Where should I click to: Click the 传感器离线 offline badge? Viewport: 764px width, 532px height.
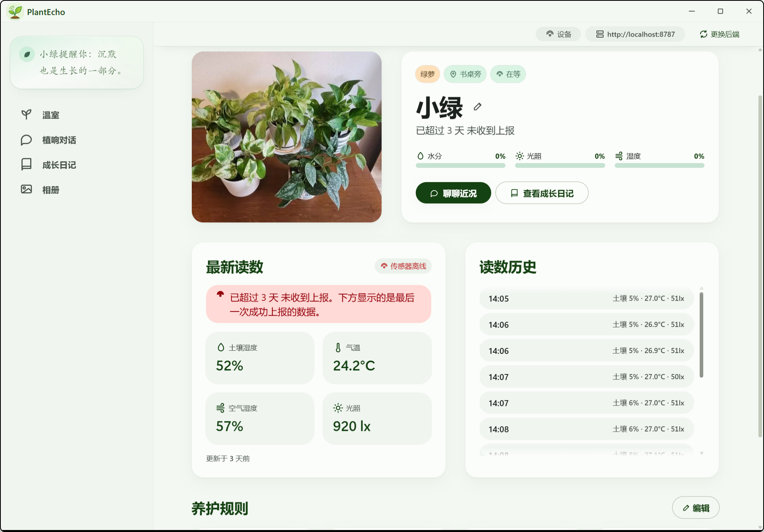(x=403, y=266)
